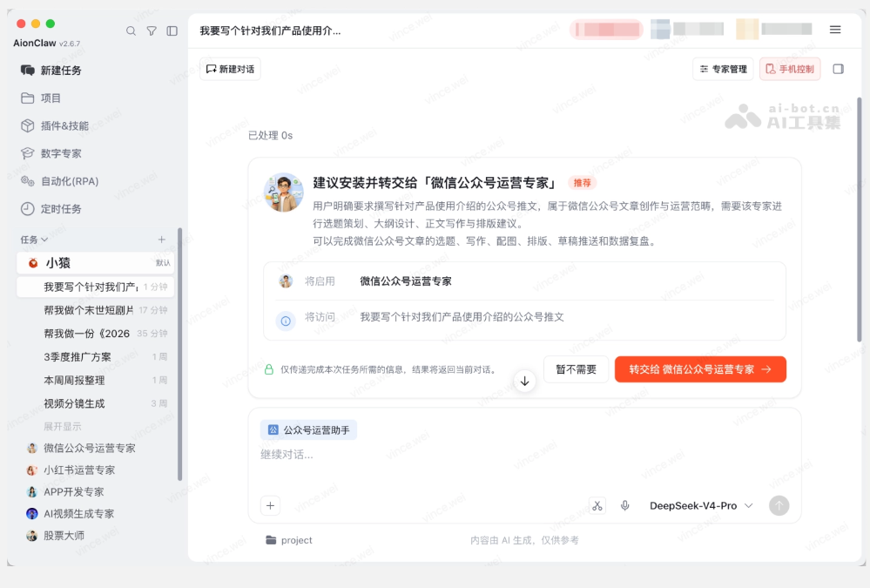The height and width of the screenshot is (588, 870).
Task: Select the 公众号运营助手 tag in input
Action: coord(308,429)
